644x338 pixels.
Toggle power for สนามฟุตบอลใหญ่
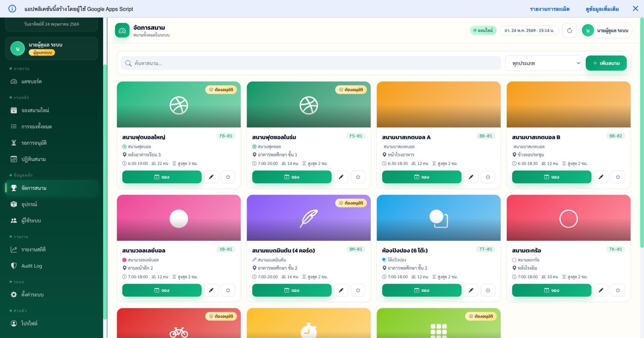tap(228, 177)
